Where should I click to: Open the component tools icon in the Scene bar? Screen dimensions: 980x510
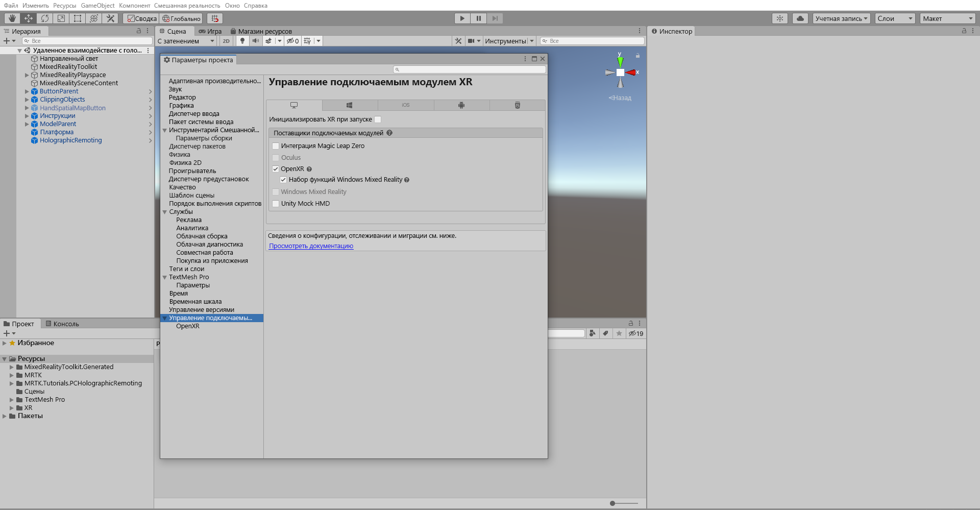point(458,41)
